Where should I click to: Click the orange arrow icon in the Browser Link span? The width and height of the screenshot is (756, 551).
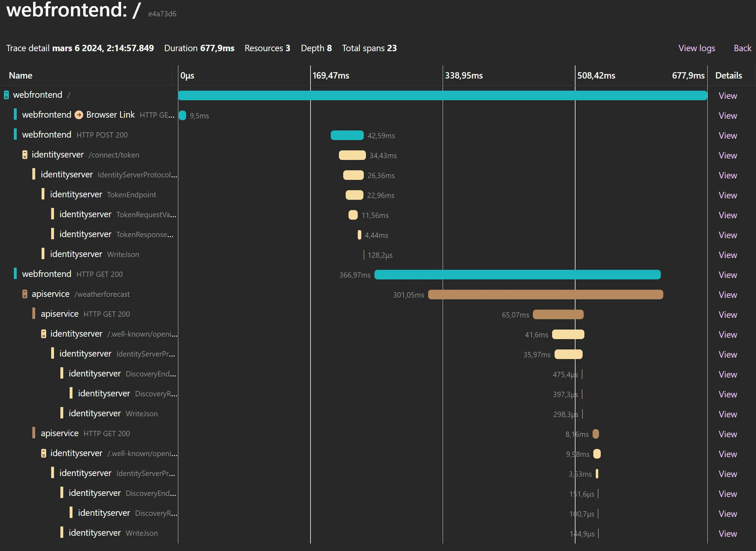pyautogui.click(x=78, y=114)
